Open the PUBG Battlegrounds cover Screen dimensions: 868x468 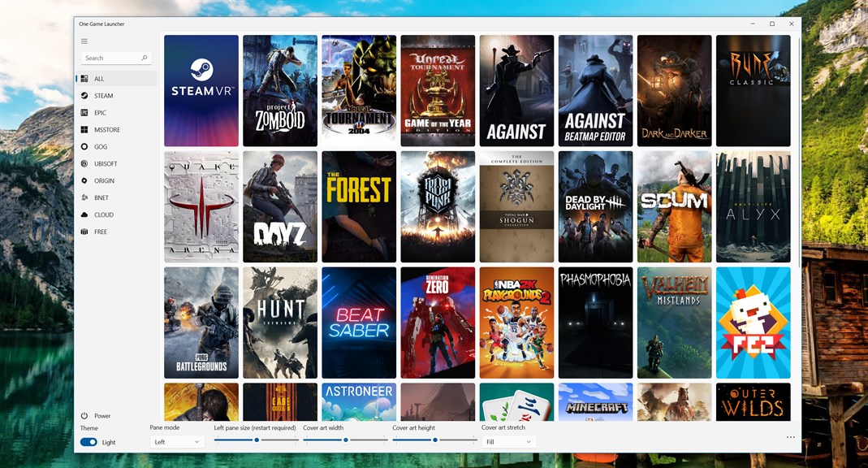coord(201,323)
